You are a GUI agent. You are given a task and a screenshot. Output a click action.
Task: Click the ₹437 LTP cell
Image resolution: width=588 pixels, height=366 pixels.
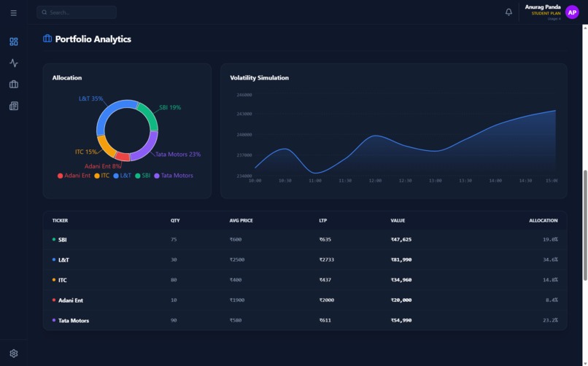point(325,280)
